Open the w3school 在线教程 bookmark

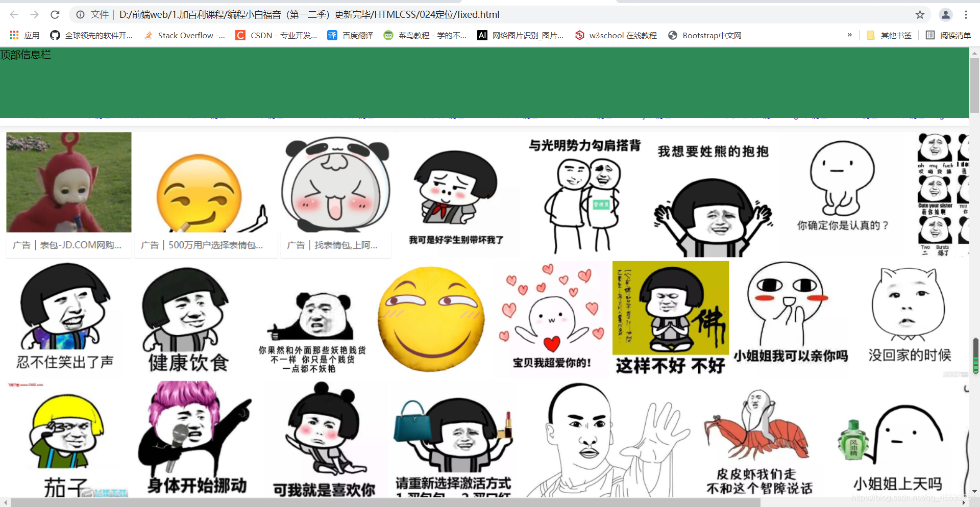616,35
